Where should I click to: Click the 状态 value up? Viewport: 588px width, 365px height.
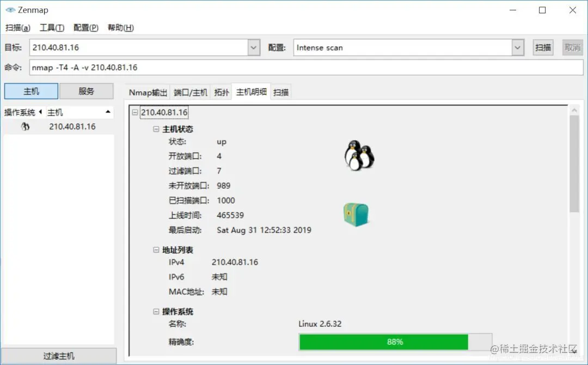pos(221,142)
